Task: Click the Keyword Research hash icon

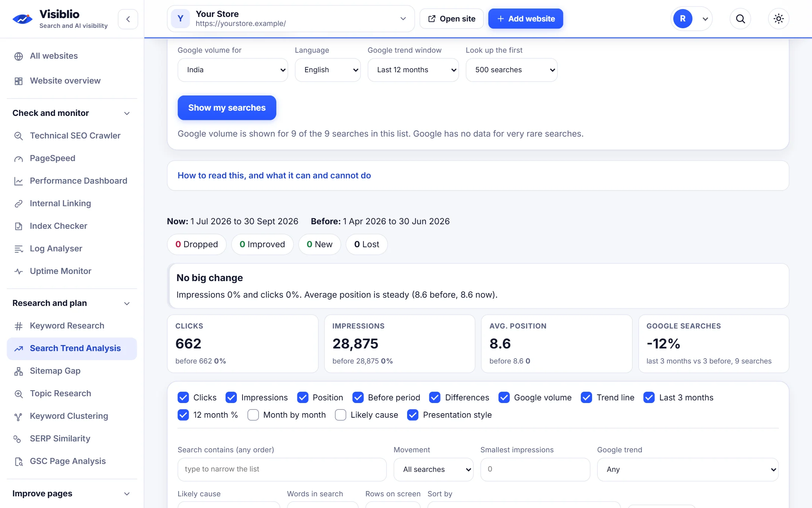Action: click(x=18, y=326)
